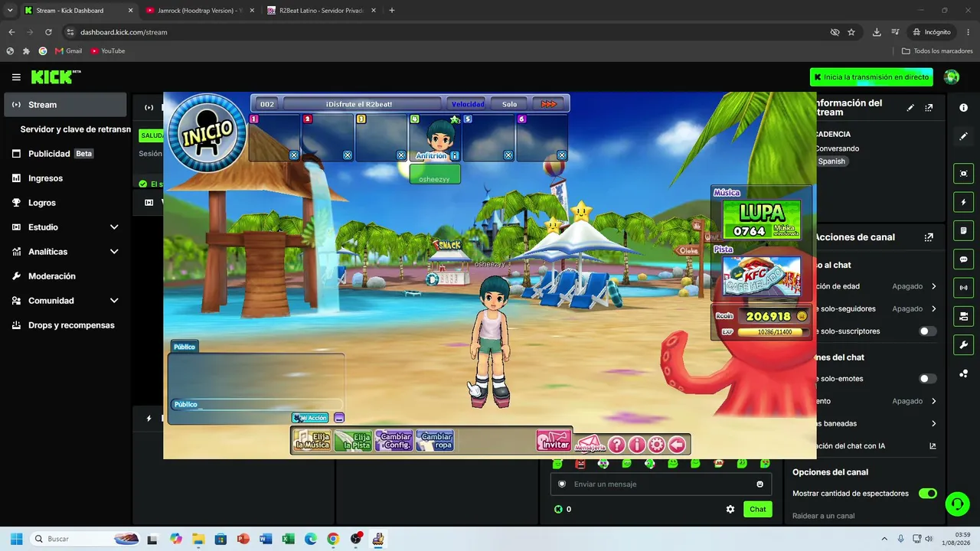Viewport: 980px width, 551px height.
Task: Bookmark this page with the star icon
Action: pos(851,32)
